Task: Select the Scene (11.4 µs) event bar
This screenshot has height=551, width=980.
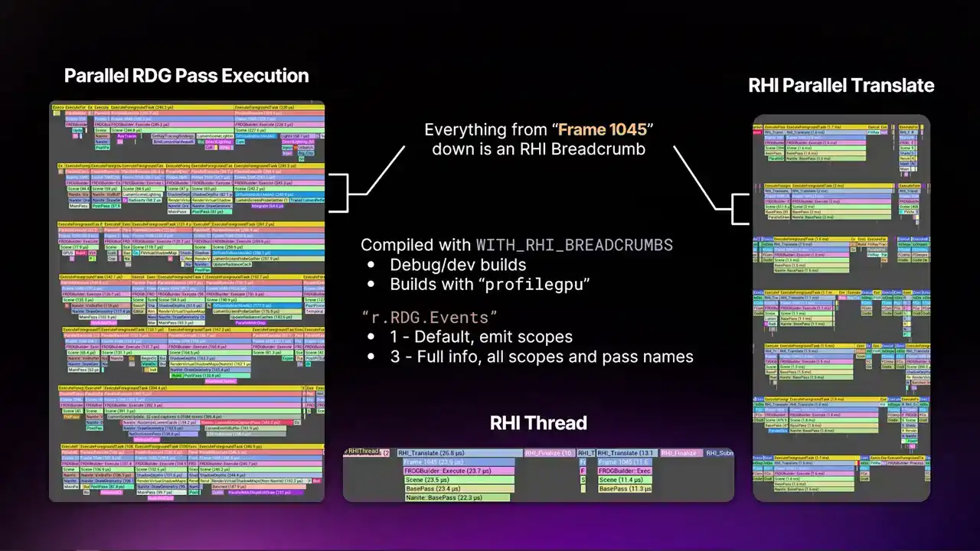Action: pyautogui.click(x=624, y=480)
